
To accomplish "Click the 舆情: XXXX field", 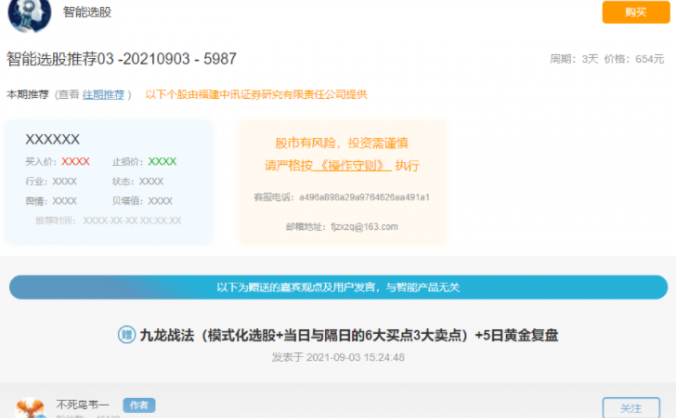I will [x=51, y=201].
